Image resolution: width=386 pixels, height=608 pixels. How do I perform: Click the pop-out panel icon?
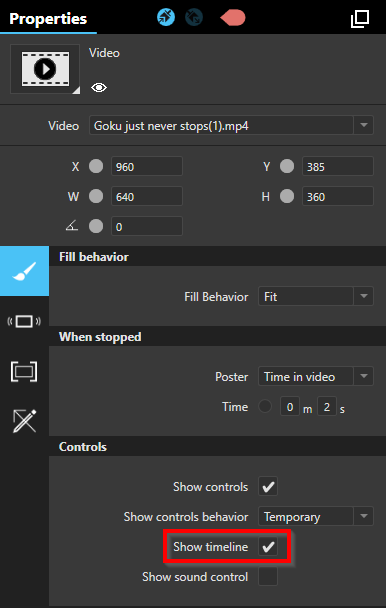[360, 19]
